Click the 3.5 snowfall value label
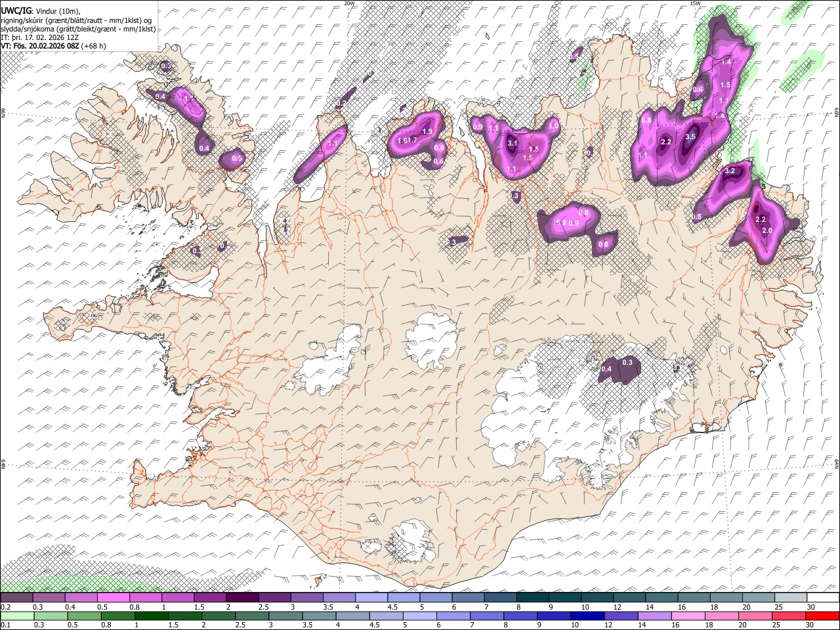This screenshot has width=840, height=630. point(690,136)
